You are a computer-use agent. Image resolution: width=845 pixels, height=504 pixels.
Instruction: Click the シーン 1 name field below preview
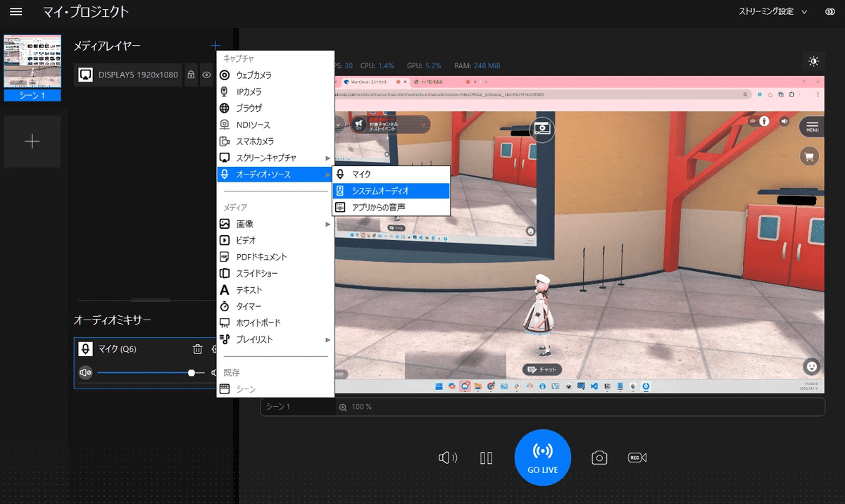click(x=297, y=407)
